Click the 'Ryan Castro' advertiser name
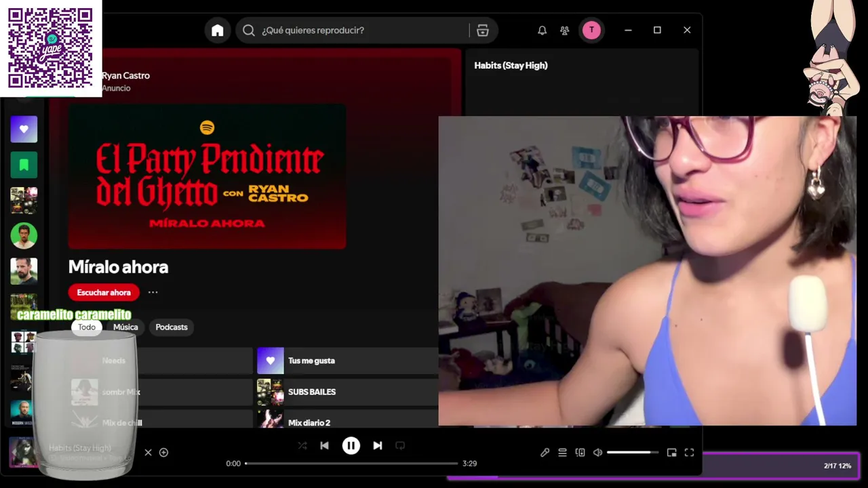This screenshot has height=488, width=868. coord(125,76)
